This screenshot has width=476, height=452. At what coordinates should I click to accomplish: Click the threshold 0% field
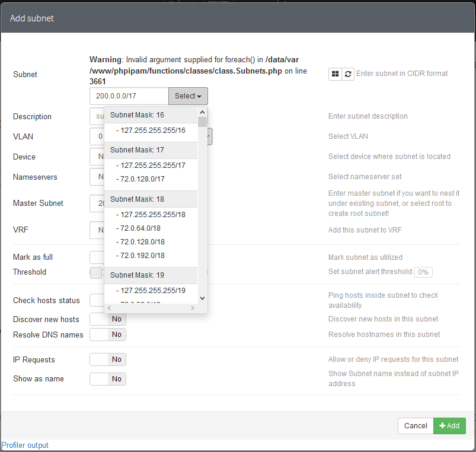click(423, 272)
